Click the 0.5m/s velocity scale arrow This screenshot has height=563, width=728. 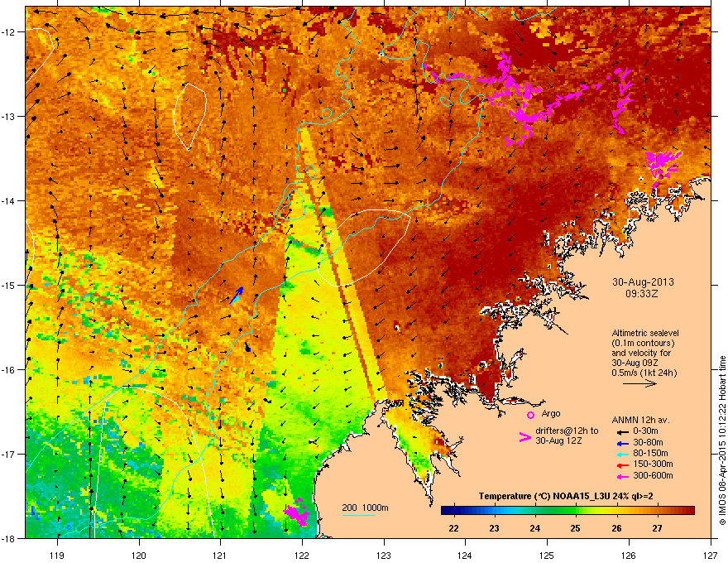(x=639, y=383)
